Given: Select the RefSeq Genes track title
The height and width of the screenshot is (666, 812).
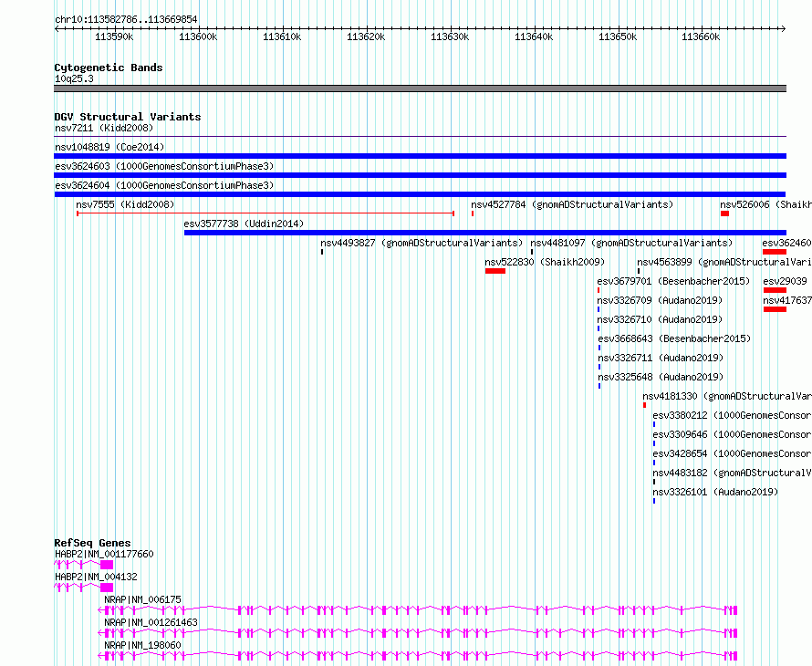Looking at the screenshot, I should pyautogui.click(x=92, y=543).
